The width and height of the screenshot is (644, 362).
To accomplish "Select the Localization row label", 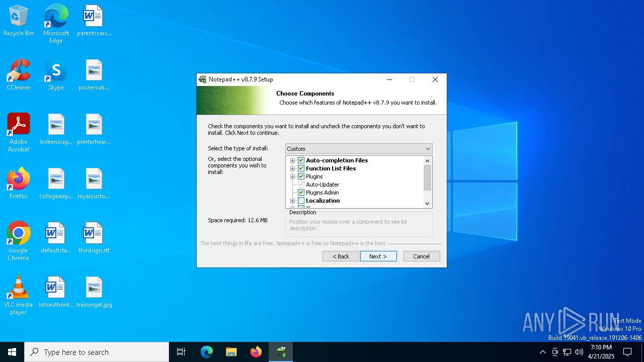I will tap(323, 201).
